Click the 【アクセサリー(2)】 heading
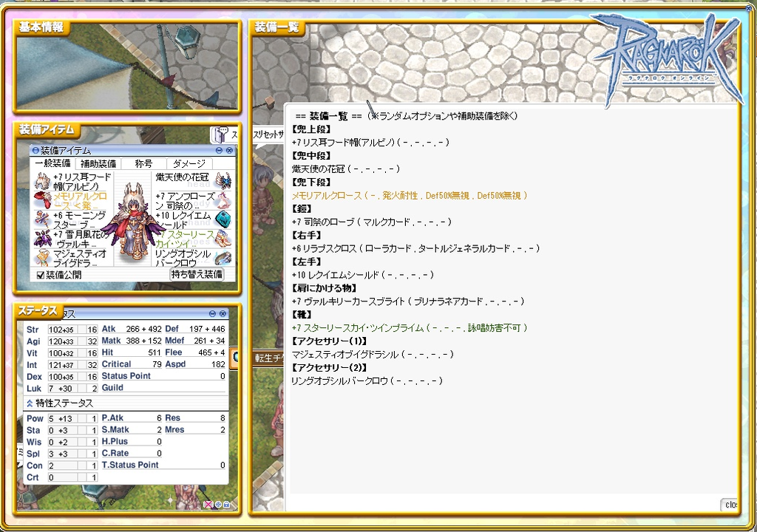 [330, 368]
